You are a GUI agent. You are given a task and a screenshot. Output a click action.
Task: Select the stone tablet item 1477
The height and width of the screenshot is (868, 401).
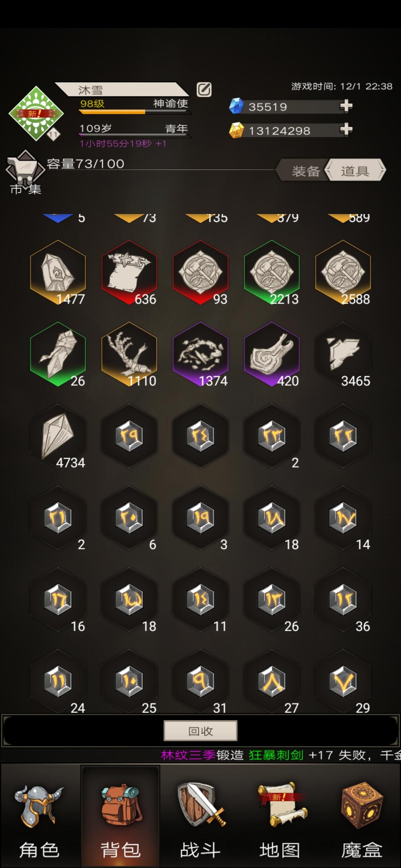coord(58,273)
